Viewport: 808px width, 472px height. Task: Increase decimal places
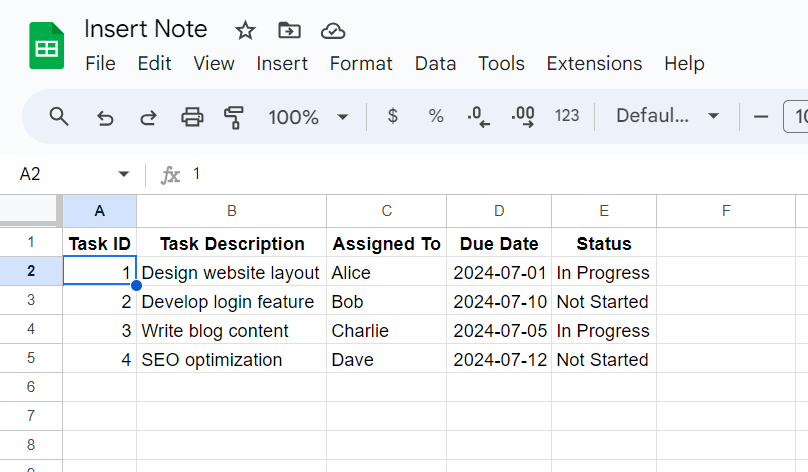(x=522, y=117)
